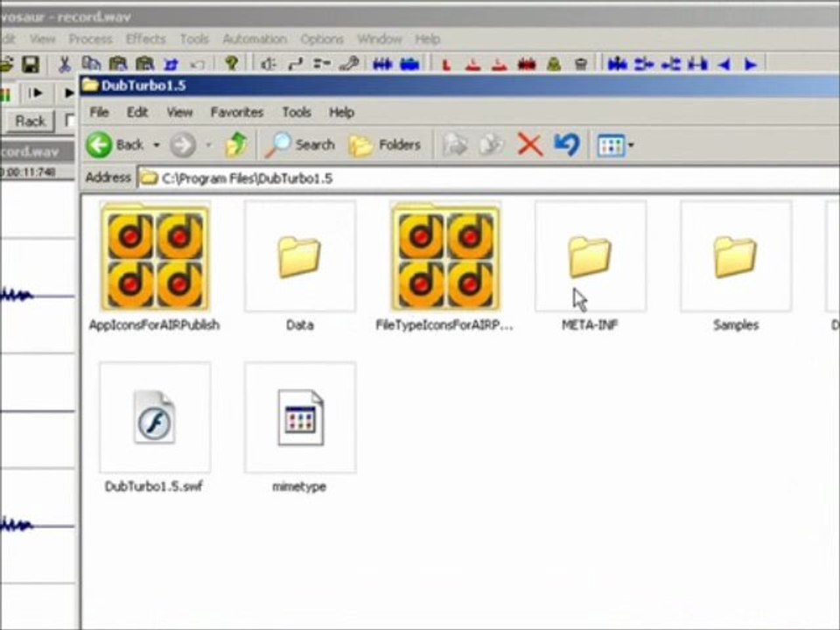Open the Help menu in DubTurbo1.5 window
840x630 pixels.
pyautogui.click(x=341, y=112)
